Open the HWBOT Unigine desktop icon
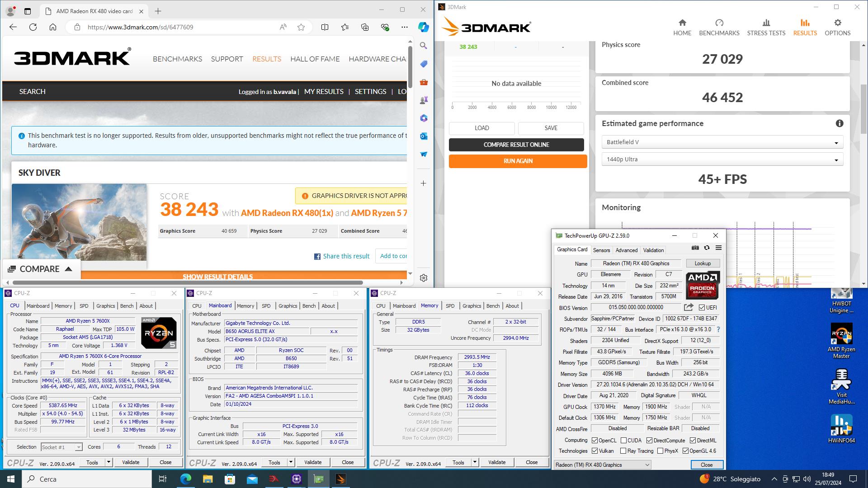The width and height of the screenshot is (868, 488). point(841,301)
